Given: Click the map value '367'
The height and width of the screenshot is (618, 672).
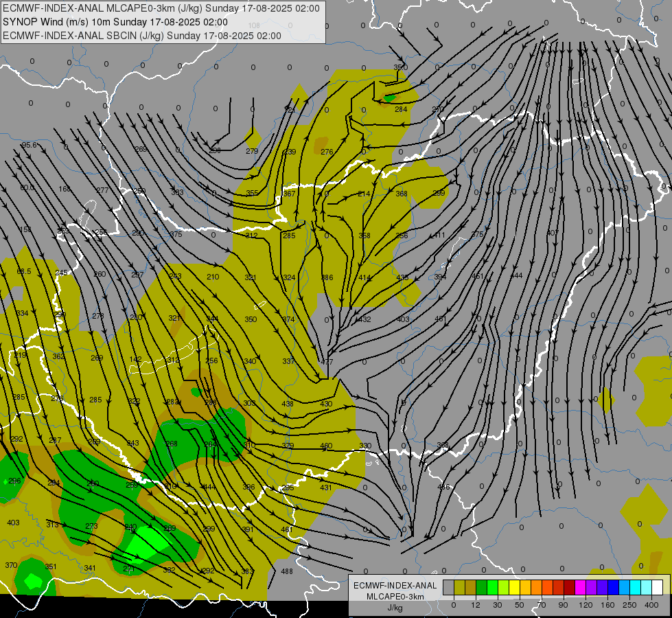Looking at the screenshot, I should 289,194.
